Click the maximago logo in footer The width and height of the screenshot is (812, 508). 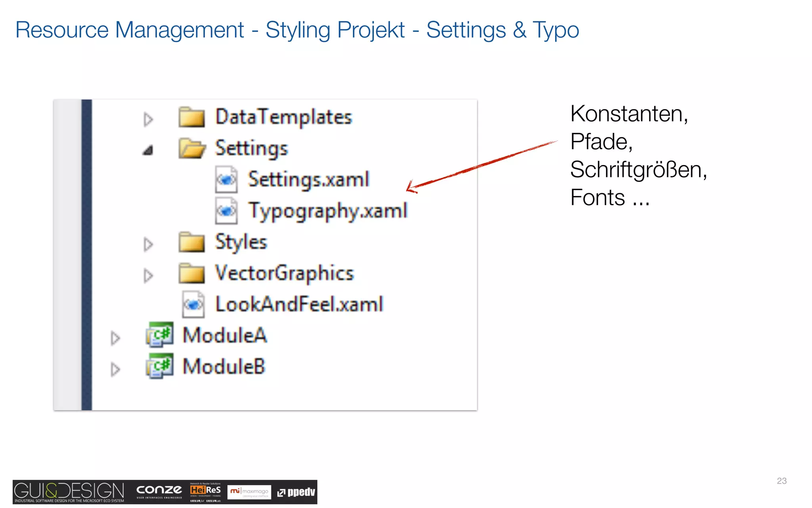point(249,492)
